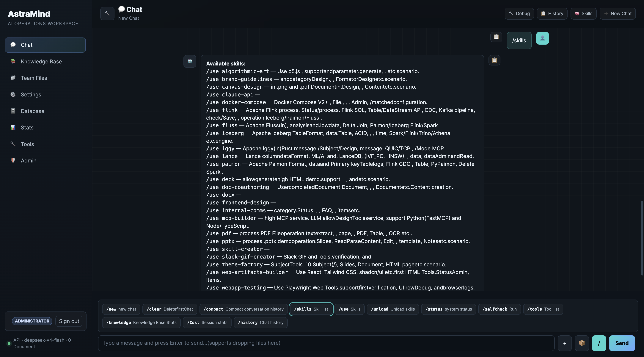This screenshot has width=644, height=357.
Task: Click the AstraMind logo title
Action: click(29, 14)
